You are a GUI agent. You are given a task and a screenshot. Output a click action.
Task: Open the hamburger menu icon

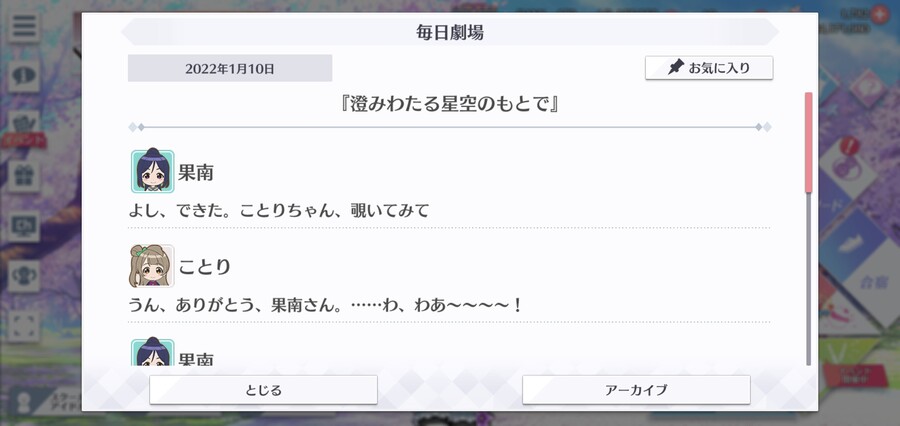coord(24,26)
